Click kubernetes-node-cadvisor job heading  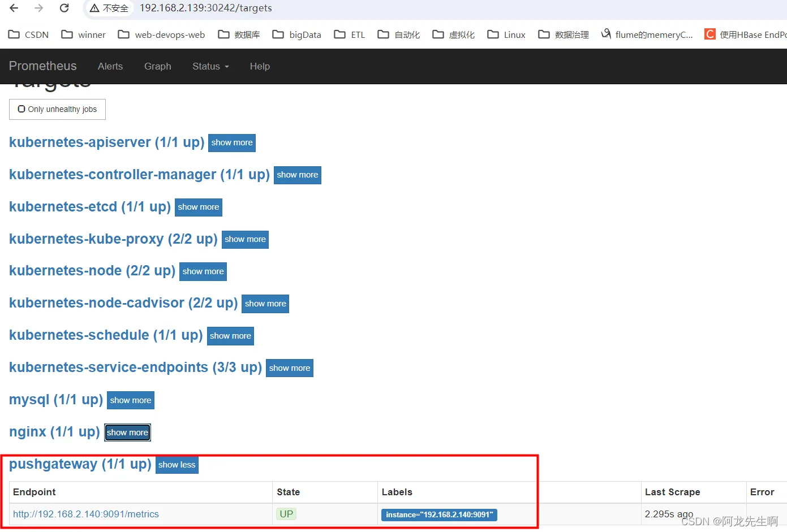(x=123, y=303)
